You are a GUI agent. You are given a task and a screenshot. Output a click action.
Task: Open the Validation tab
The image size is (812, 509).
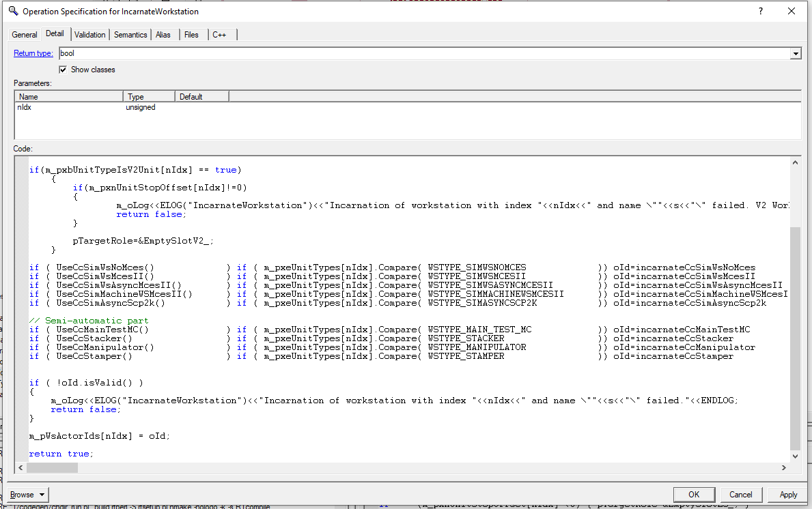89,34
